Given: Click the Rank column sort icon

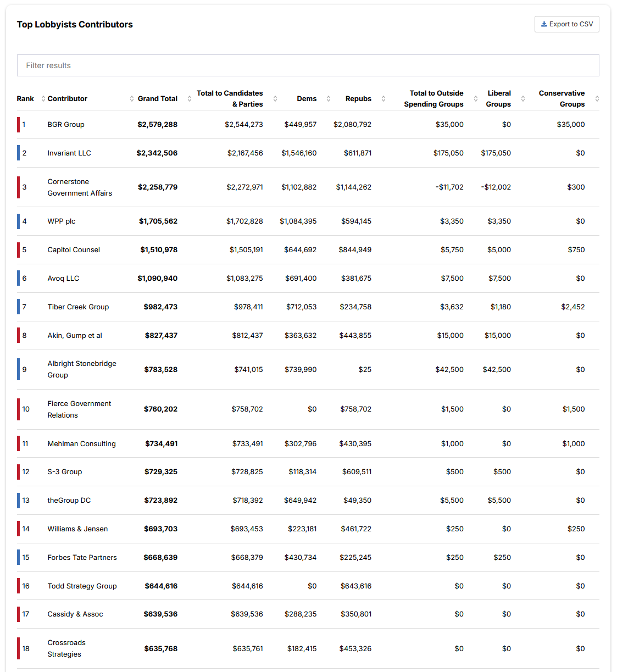Looking at the screenshot, I should 43,99.
